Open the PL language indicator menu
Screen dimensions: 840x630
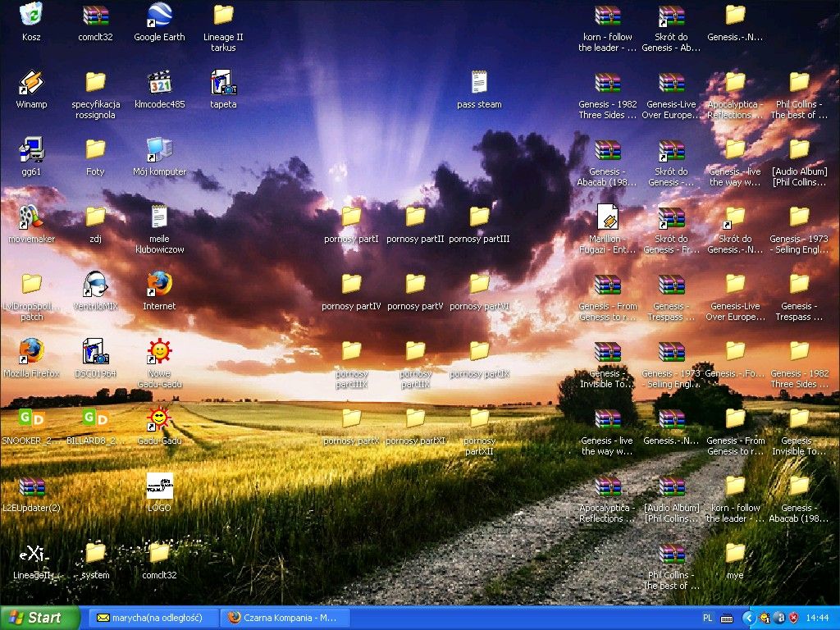click(708, 618)
